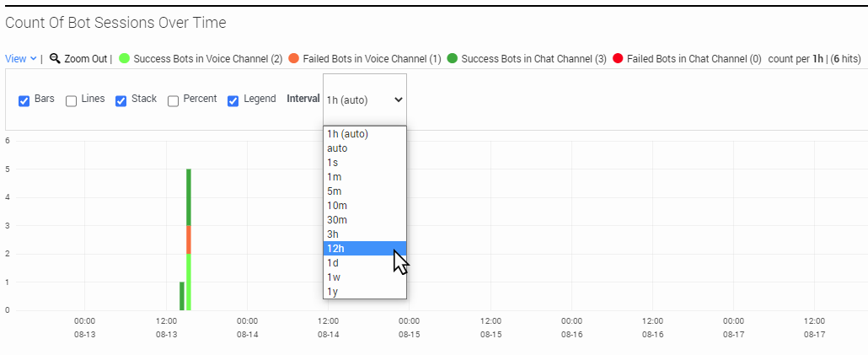Click Failed Bots in Chat Channel red dot
The image size is (868, 355).
(618, 59)
